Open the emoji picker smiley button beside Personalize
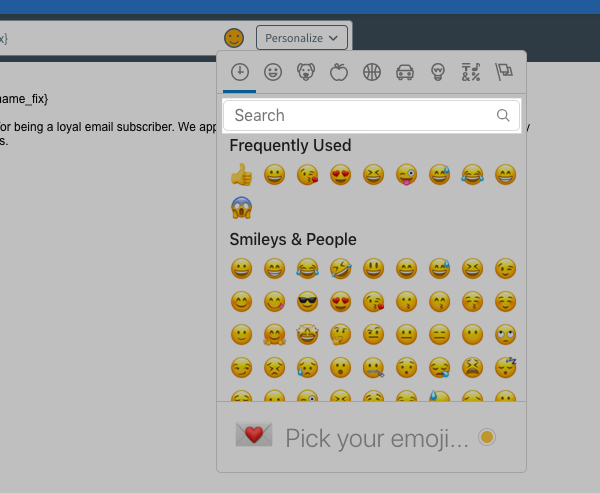Viewport: 600px width, 493px height. click(234, 38)
